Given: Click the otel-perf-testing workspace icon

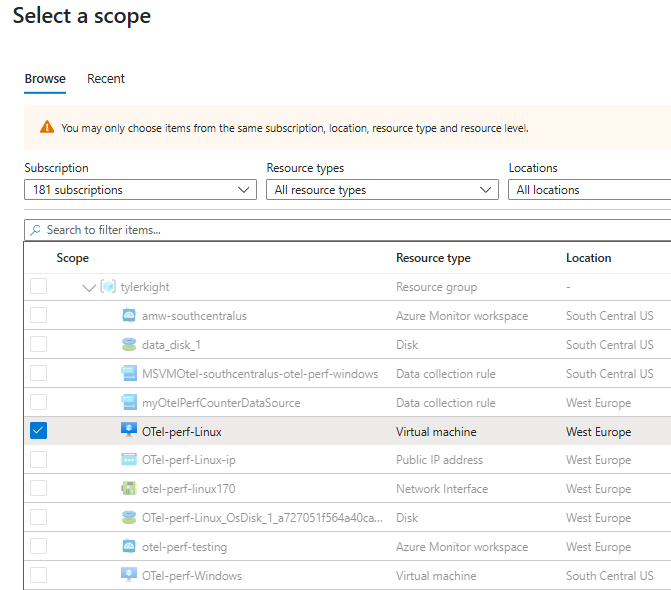Looking at the screenshot, I should 129,546.
